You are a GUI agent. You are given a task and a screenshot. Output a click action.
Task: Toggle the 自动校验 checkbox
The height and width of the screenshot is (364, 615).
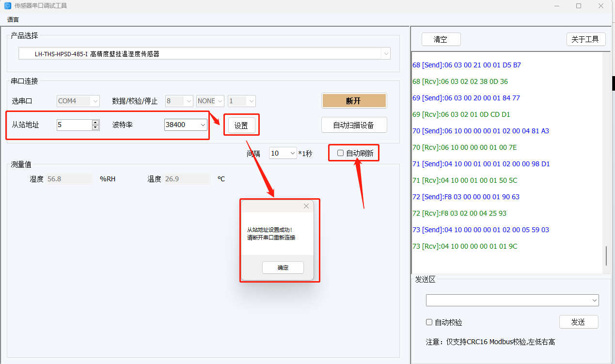pyautogui.click(x=429, y=322)
